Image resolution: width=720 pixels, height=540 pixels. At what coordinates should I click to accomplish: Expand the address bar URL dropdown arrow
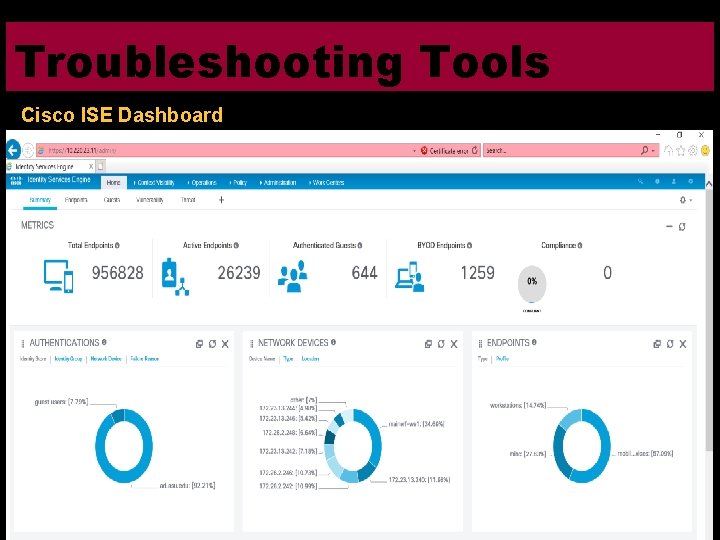[414, 151]
